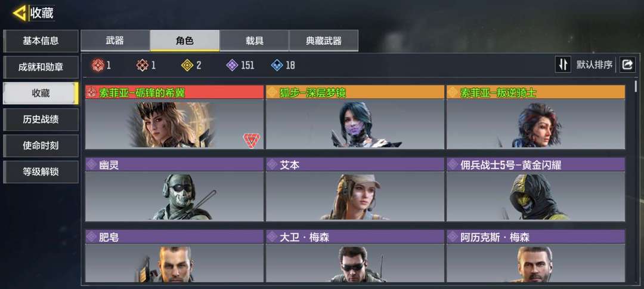Click the character list vertical scrollbar
Viewport: 644px width, 289px height.
[x=636, y=87]
